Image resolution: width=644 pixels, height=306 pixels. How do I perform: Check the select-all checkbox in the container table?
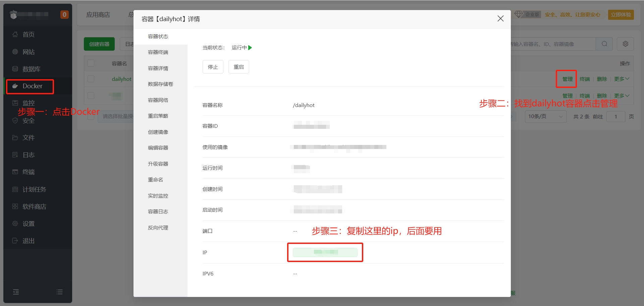pyautogui.click(x=91, y=63)
